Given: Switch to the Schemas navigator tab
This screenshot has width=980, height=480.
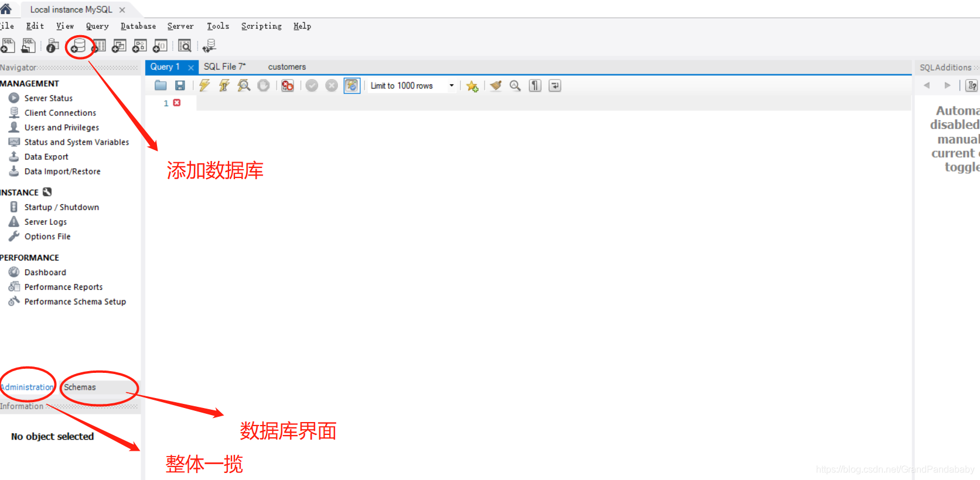Looking at the screenshot, I should click(80, 387).
